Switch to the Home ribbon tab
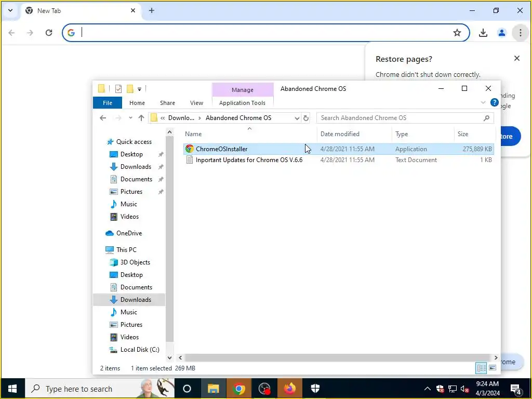532x399 pixels. (137, 103)
